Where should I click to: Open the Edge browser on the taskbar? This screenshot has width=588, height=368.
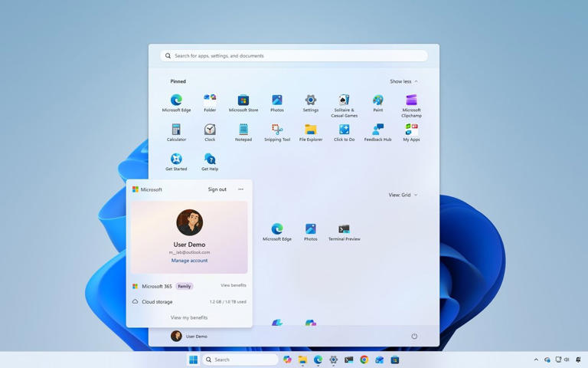coord(318,360)
